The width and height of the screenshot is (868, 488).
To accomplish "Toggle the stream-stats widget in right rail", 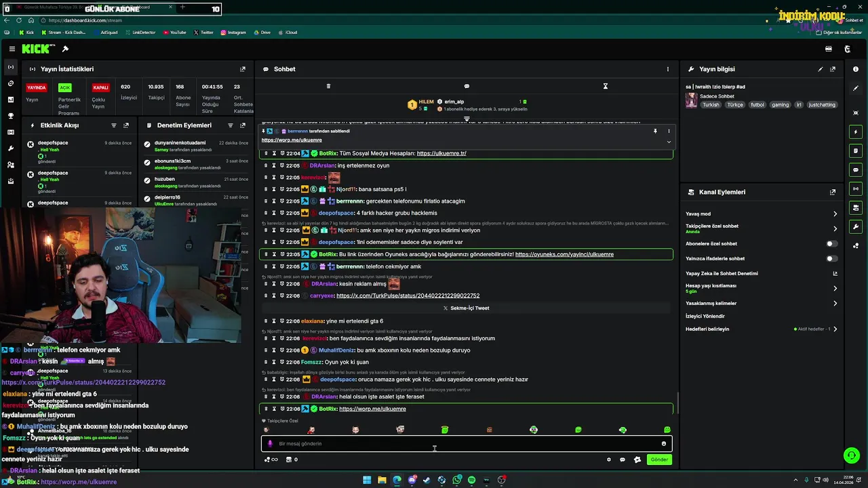I will pos(856,188).
